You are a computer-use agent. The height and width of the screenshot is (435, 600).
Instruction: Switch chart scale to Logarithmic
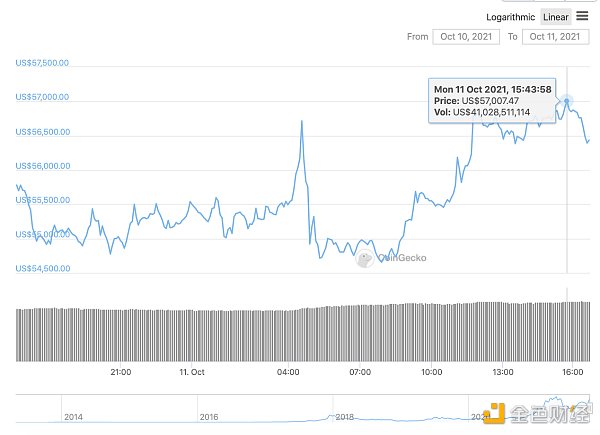511,17
